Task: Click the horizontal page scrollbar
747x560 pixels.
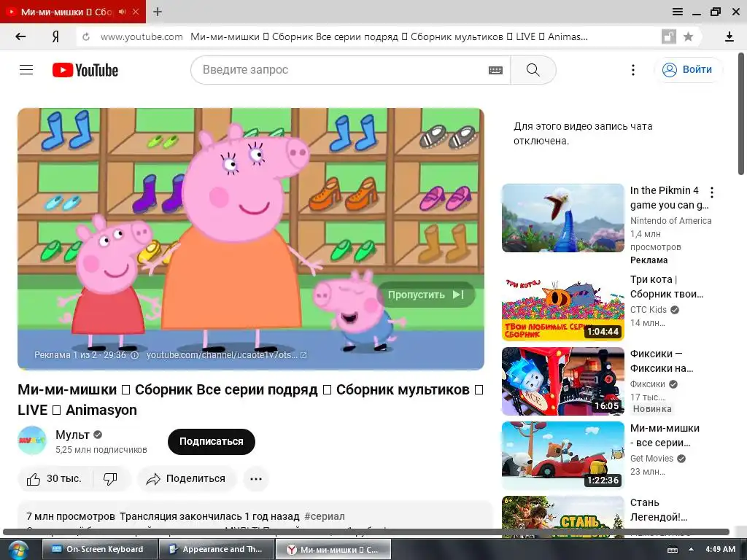Action: click(x=366, y=532)
